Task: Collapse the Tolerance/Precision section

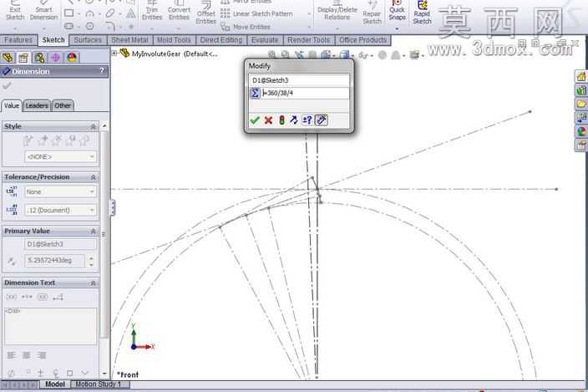Action: tap(93, 177)
